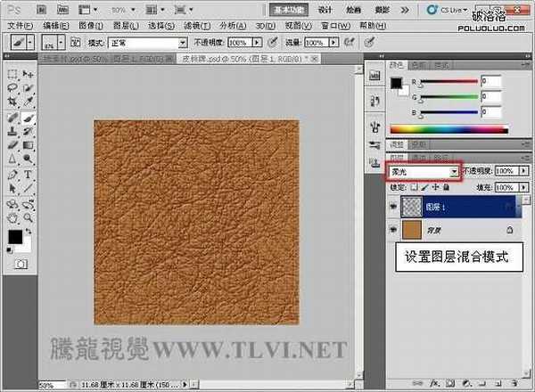
Task: Select the Eraser tool
Action: click(12, 145)
